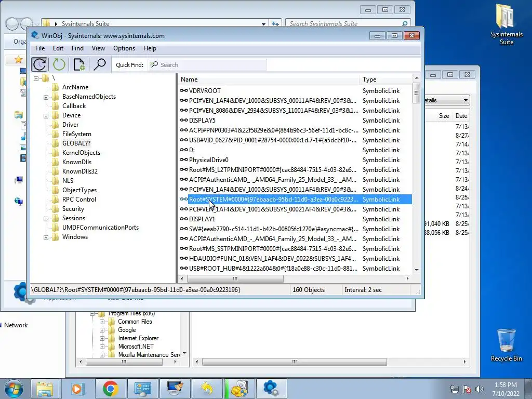Screen dimensions: 532x399
Task: Click the object list vertical scrollbar down arrow
Action: (x=417, y=270)
